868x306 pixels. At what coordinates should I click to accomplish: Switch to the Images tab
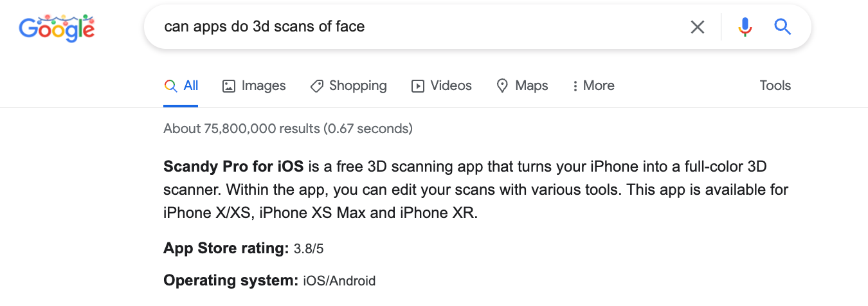click(x=254, y=86)
